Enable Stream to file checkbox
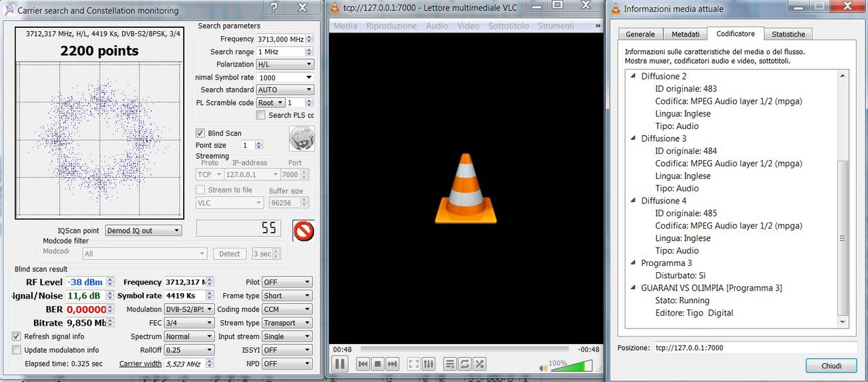The height and width of the screenshot is (382, 868). coord(200,190)
